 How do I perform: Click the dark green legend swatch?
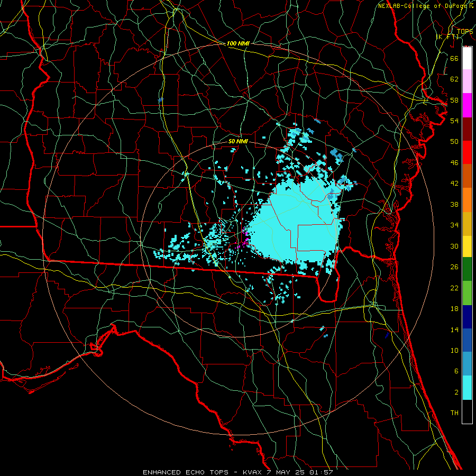467,269
